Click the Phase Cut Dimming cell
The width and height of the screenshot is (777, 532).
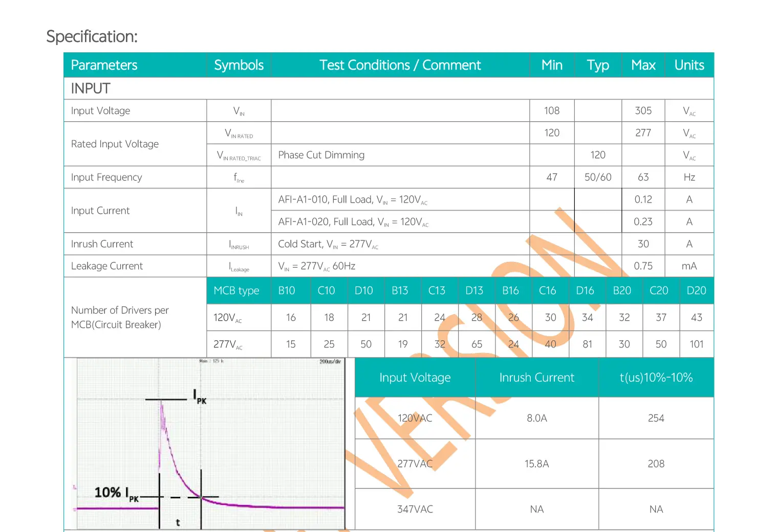click(321, 155)
